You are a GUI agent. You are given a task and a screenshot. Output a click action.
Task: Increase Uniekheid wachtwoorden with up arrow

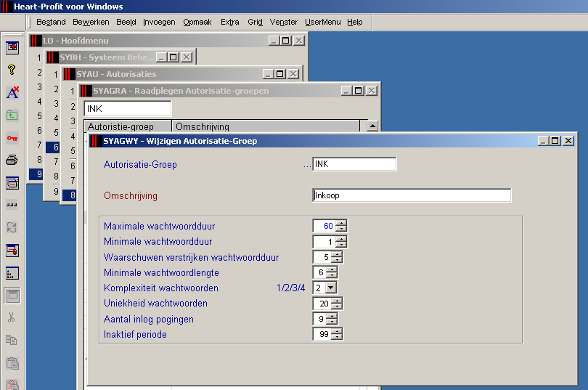(x=336, y=301)
